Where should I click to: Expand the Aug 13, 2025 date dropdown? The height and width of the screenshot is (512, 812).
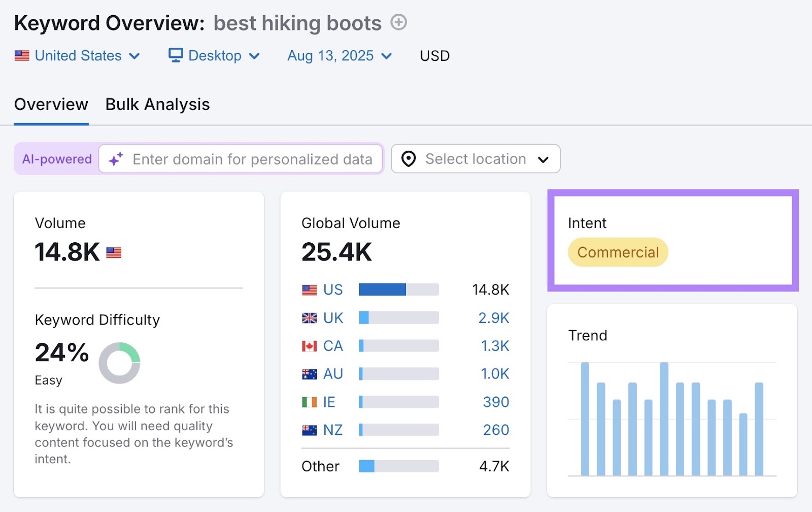point(386,56)
